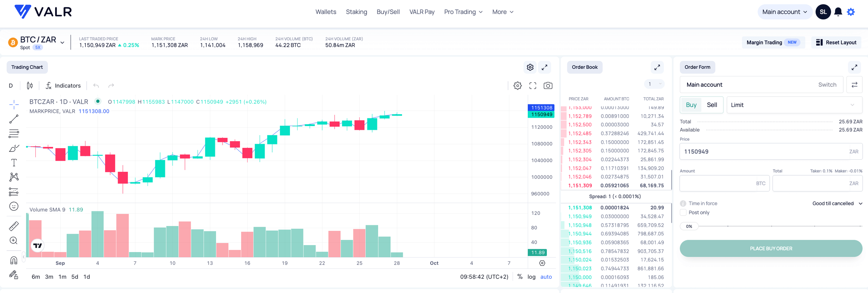Select the brush drawing tool
The height and width of the screenshot is (293, 868).
point(14,148)
